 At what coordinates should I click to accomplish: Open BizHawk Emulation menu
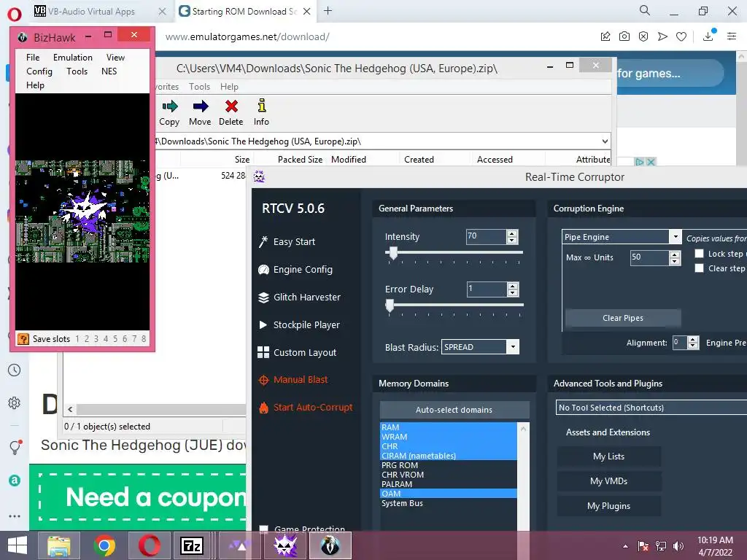pyautogui.click(x=73, y=57)
